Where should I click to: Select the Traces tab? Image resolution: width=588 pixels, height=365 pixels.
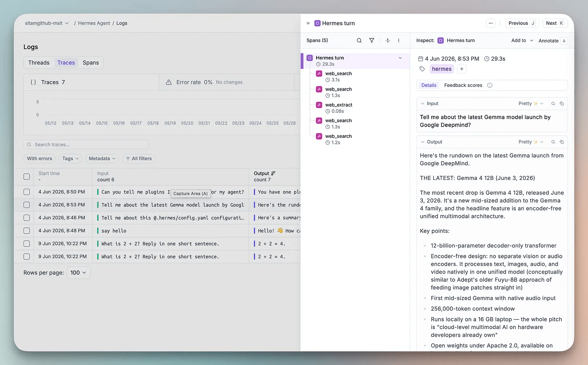tap(66, 63)
